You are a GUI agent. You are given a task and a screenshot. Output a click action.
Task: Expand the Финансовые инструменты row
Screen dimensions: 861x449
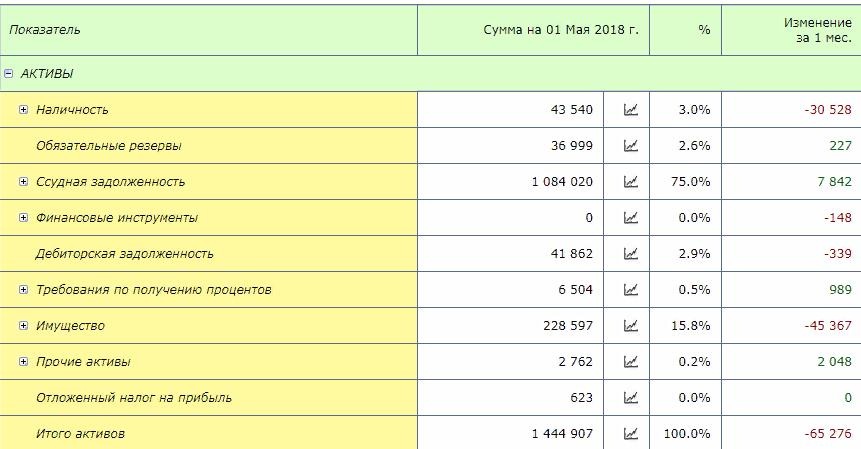(x=23, y=217)
